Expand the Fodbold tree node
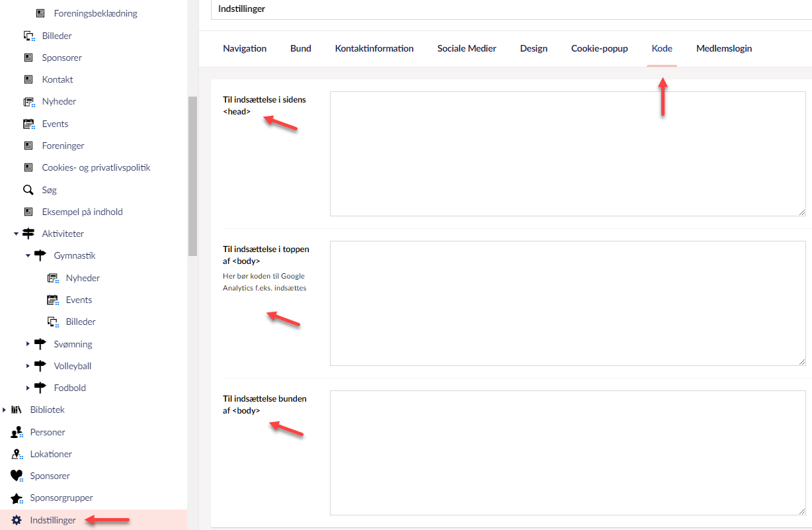 28,388
